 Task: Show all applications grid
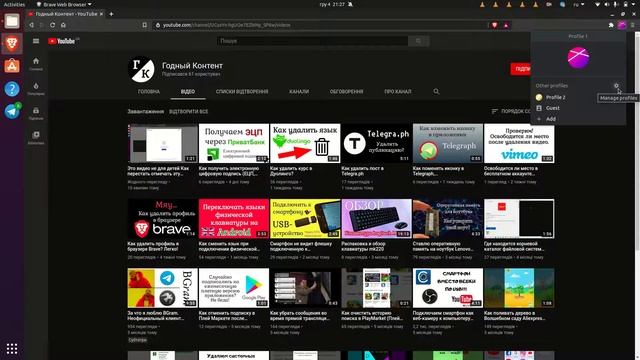coord(12,348)
